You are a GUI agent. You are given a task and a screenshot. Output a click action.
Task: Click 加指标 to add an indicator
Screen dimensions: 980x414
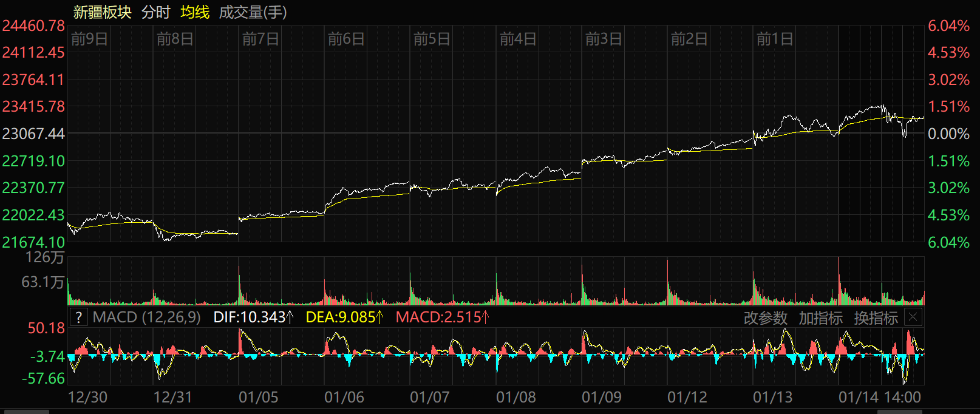820,317
